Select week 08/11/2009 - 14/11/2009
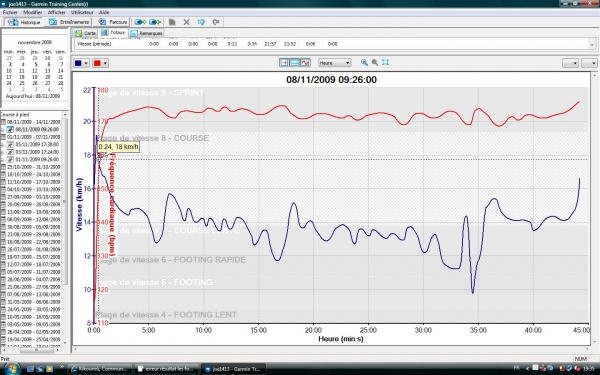 tap(34, 122)
